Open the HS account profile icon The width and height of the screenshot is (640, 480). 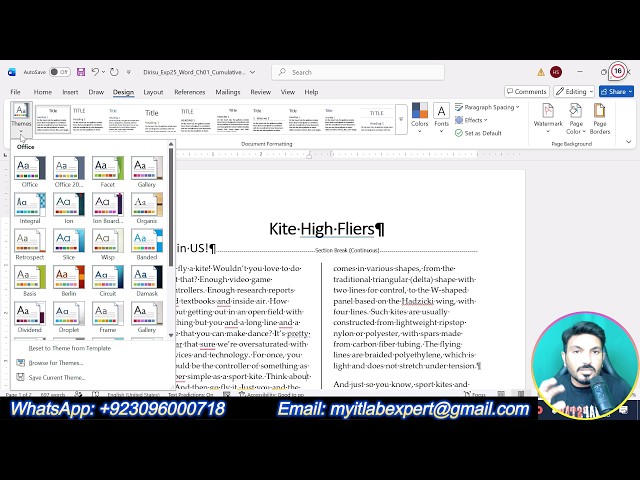click(556, 72)
